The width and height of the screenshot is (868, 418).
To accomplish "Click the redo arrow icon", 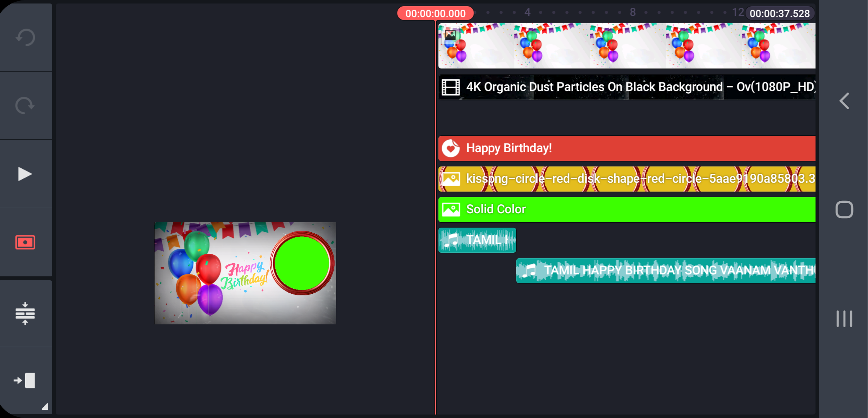I will point(26,105).
